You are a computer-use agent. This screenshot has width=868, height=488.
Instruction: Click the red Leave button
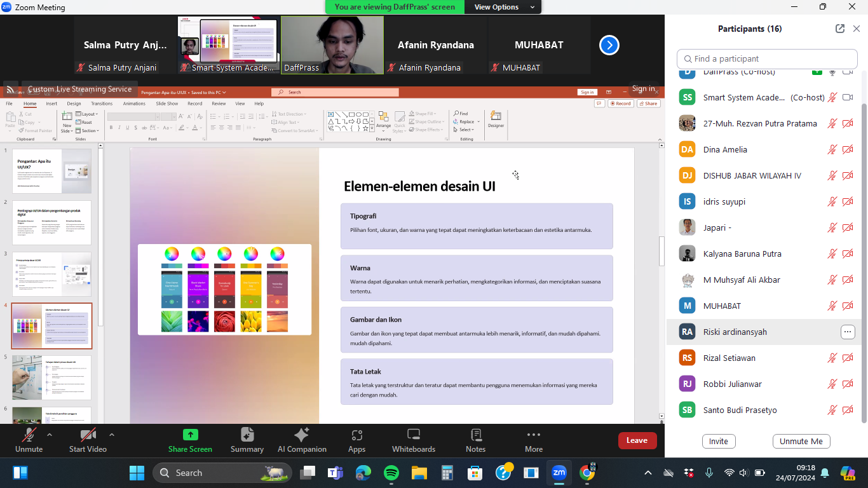point(637,440)
